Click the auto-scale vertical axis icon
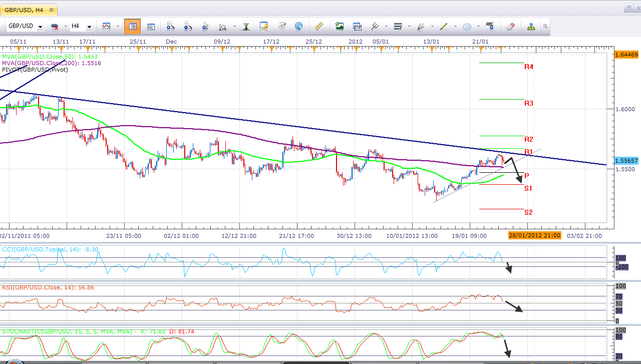Screen dimensions: 641x364 tap(246, 27)
